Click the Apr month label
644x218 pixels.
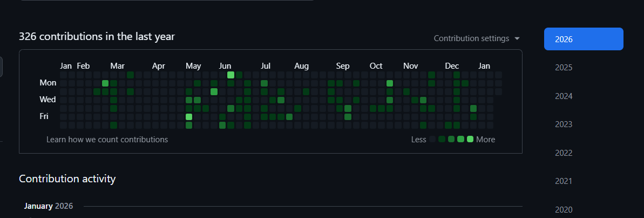(x=159, y=66)
